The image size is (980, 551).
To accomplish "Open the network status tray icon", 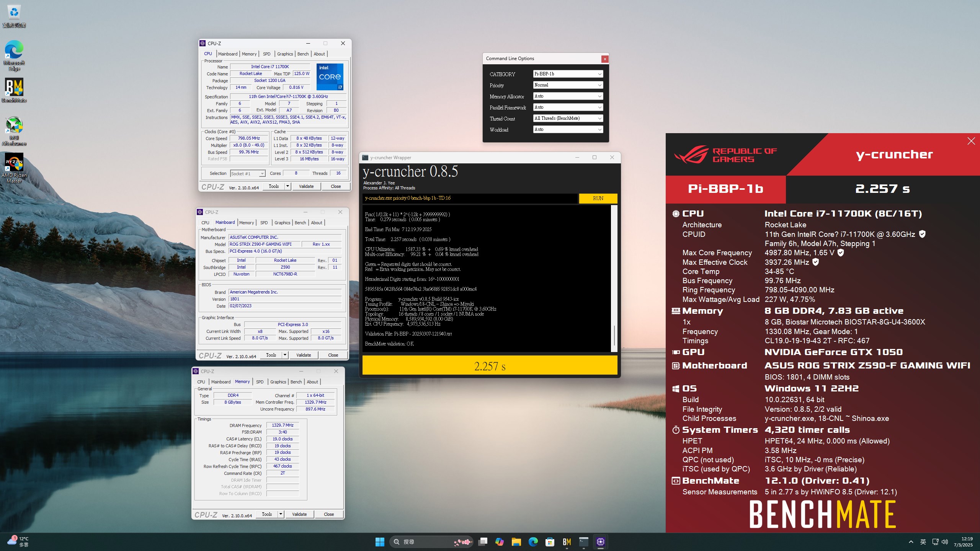I will [935, 542].
